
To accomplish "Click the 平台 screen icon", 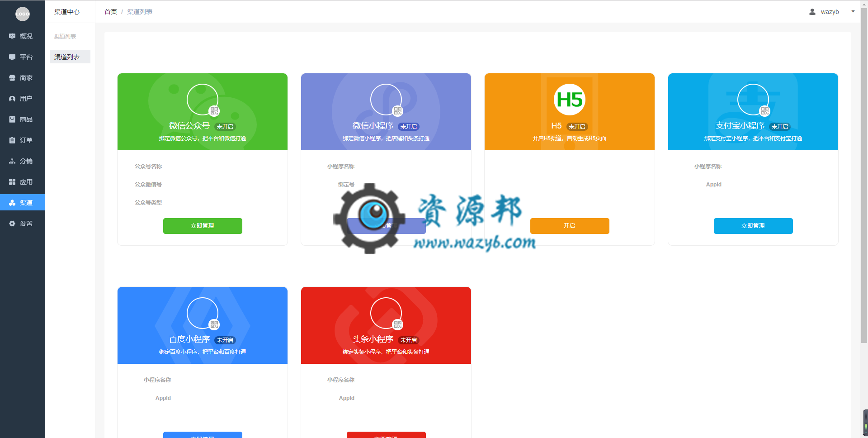I will pos(12,57).
